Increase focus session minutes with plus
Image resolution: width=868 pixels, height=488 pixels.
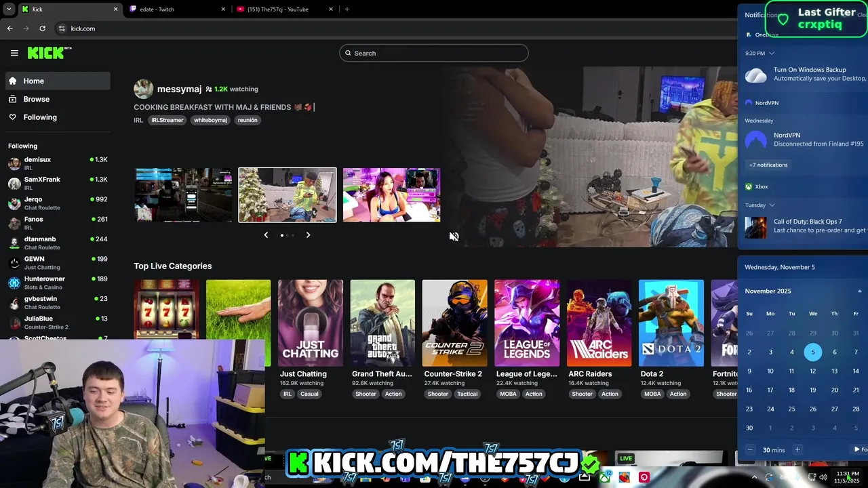(797, 449)
